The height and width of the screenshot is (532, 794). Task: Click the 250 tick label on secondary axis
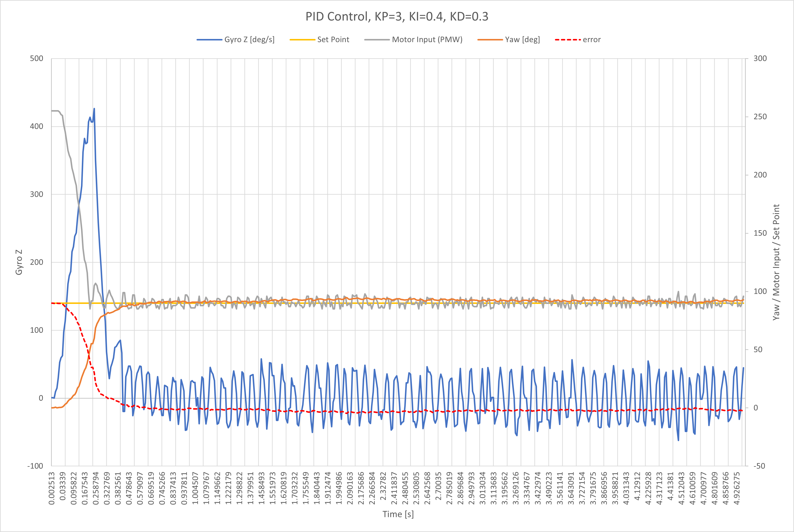pyautogui.click(x=760, y=117)
